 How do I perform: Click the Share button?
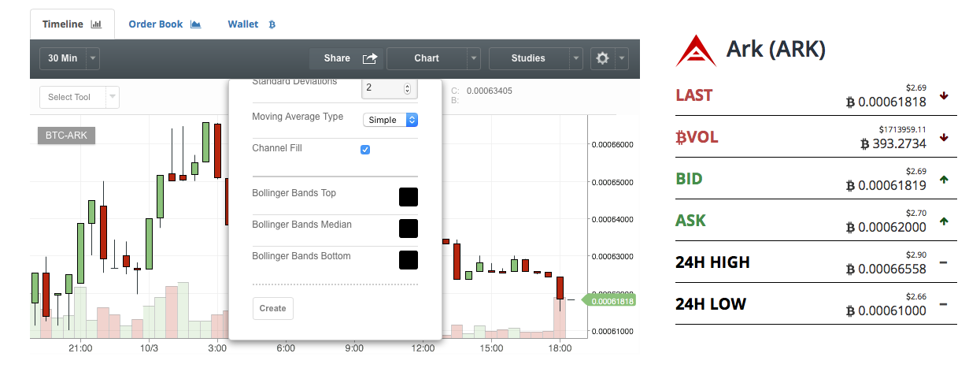point(345,58)
